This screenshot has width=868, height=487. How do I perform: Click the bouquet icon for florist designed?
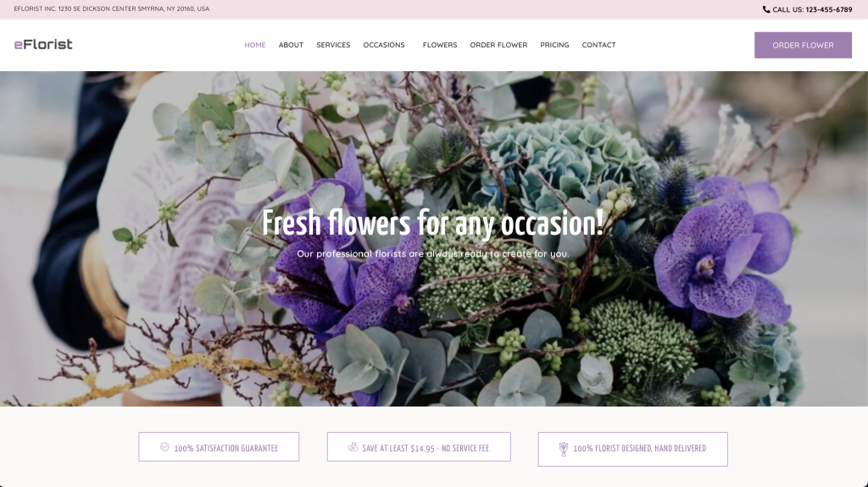[x=564, y=449]
